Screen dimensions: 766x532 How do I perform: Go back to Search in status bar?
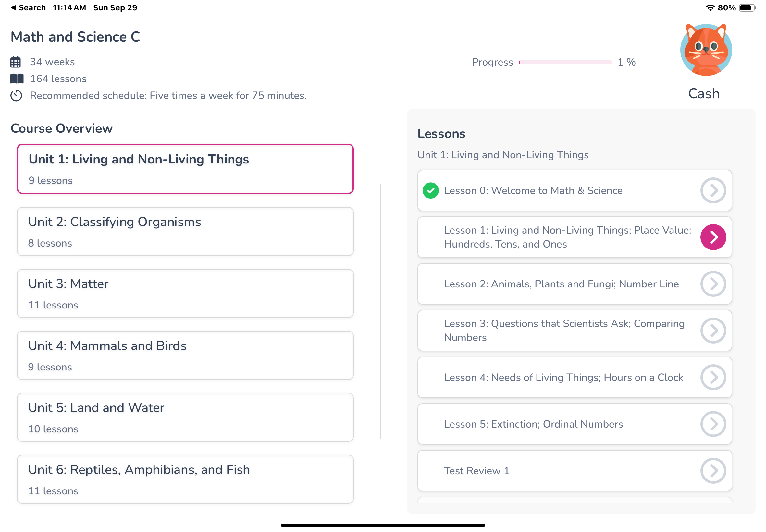(28, 8)
